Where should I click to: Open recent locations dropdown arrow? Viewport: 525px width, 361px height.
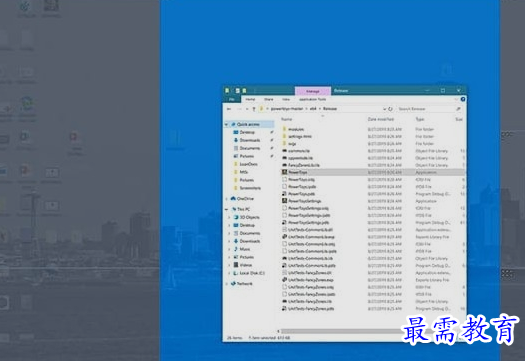(247, 109)
